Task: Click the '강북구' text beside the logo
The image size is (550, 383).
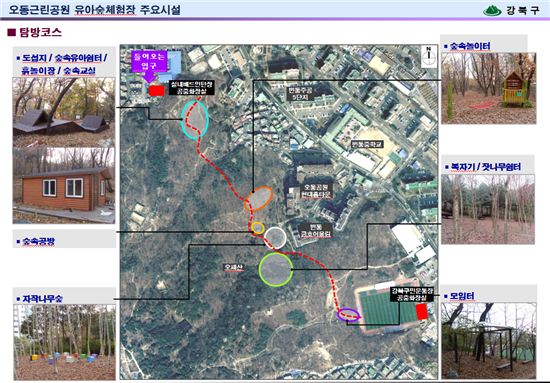Action: click(522, 11)
